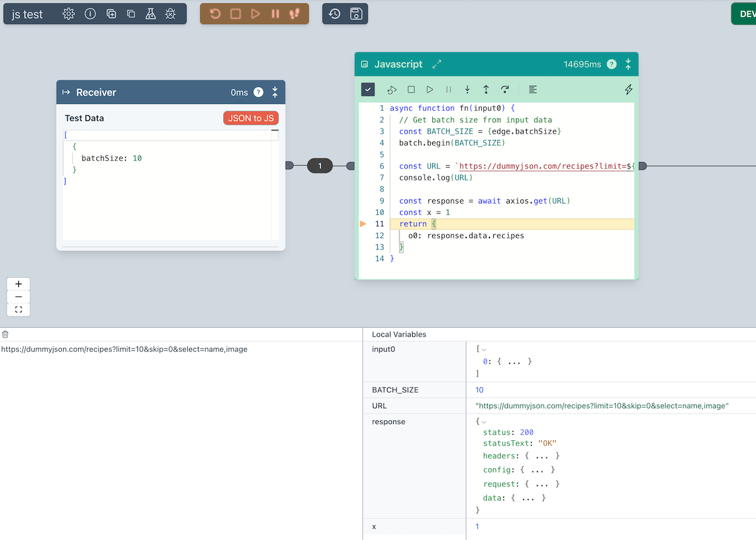Screen dimensions: 756x540
Task: Toggle the checkmark enable switch on Javascript node
Action: (368, 89)
